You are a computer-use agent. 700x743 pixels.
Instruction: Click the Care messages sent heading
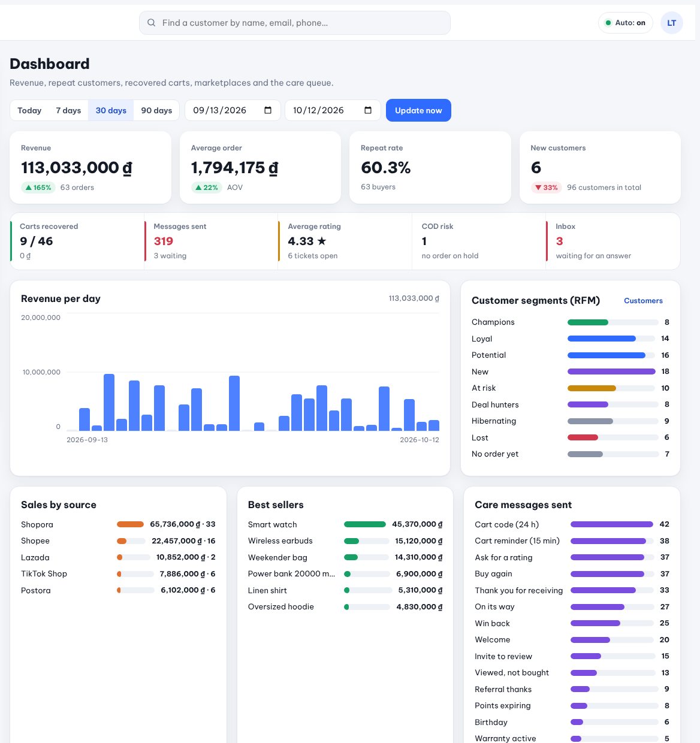click(x=523, y=505)
